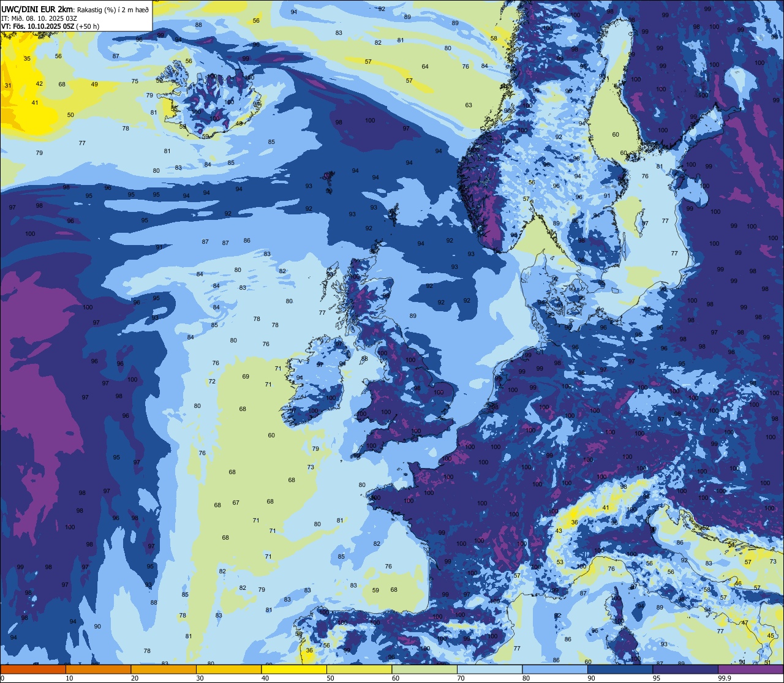Click the light blue 70–80 legend segment
The width and height of the screenshot is (784, 683).
point(489,669)
